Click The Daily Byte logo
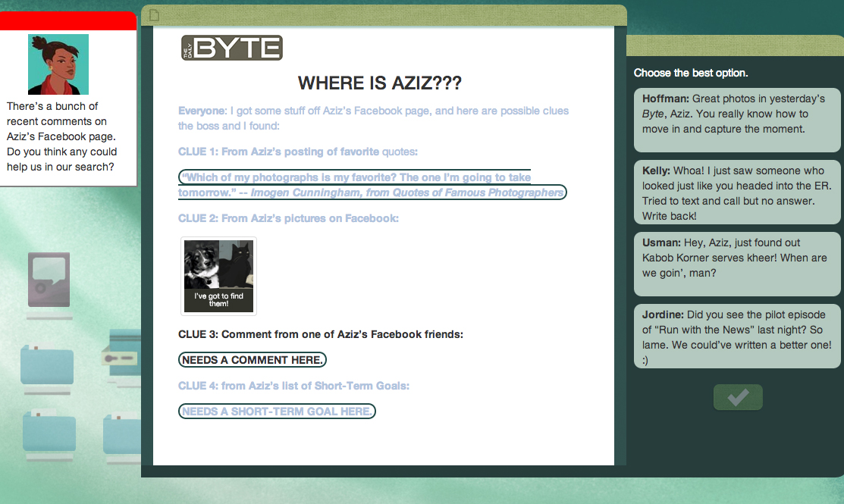844x504 pixels. click(x=232, y=48)
